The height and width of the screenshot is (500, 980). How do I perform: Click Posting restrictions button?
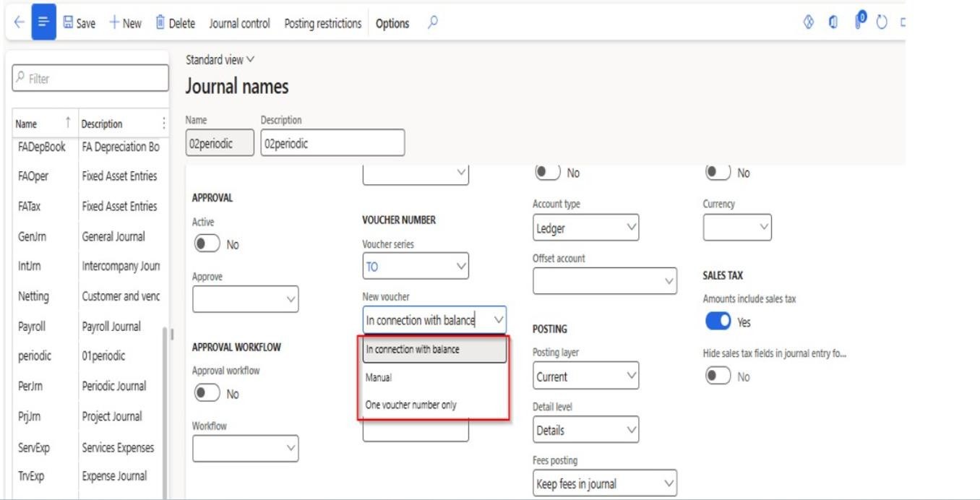point(322,23)
